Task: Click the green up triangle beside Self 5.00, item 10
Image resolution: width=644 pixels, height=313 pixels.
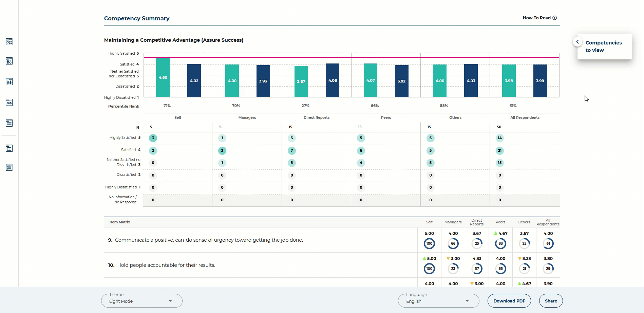Action: click(424, 258)
